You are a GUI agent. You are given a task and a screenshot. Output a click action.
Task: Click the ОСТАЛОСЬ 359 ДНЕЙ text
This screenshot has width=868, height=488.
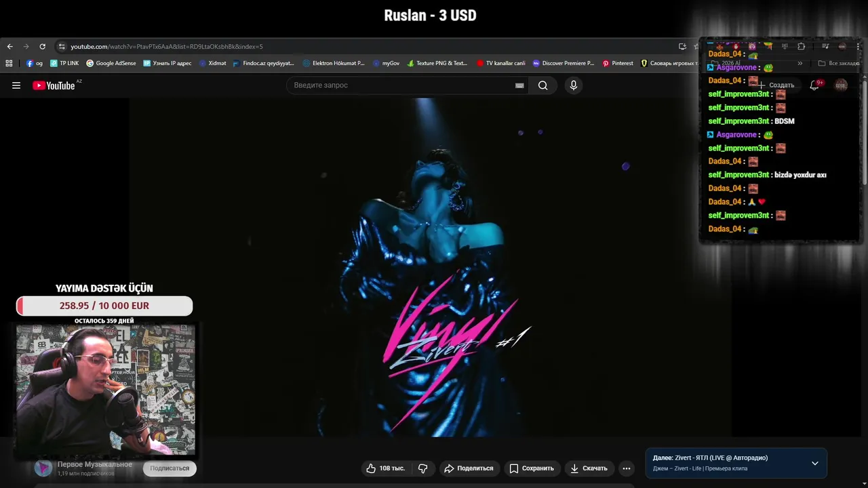(x=104, y=321)
